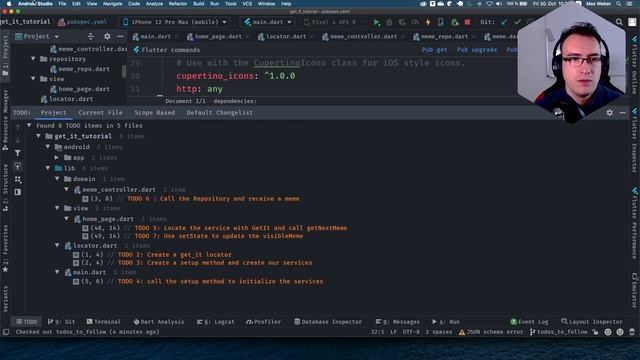
Task: Click line separator LF in status bar
Action: pyautogui.click(x=393, y=332)
